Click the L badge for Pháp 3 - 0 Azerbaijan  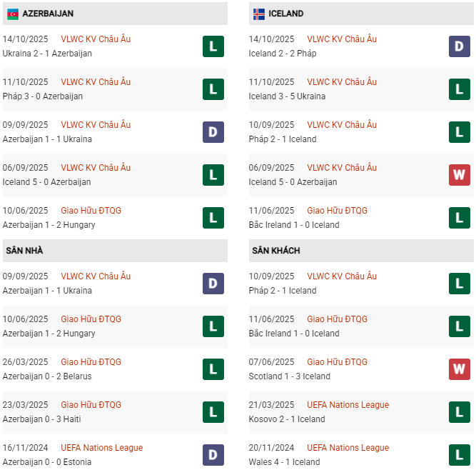[213, 89]
